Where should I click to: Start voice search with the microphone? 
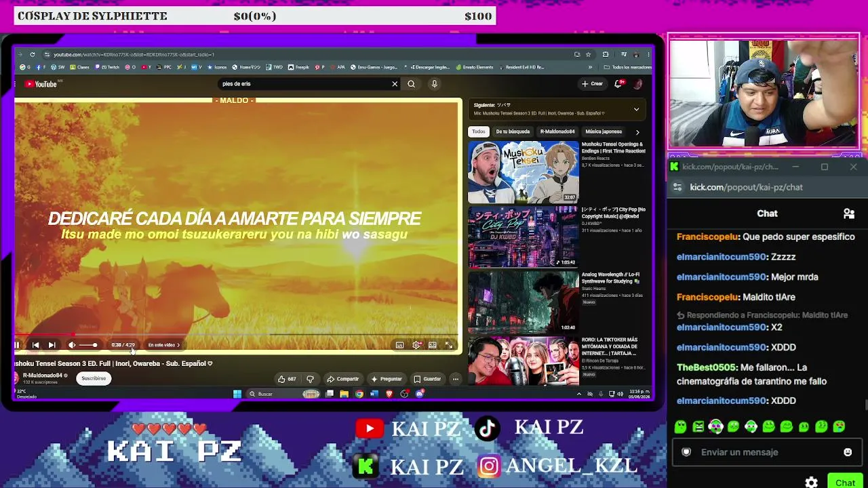435,84
